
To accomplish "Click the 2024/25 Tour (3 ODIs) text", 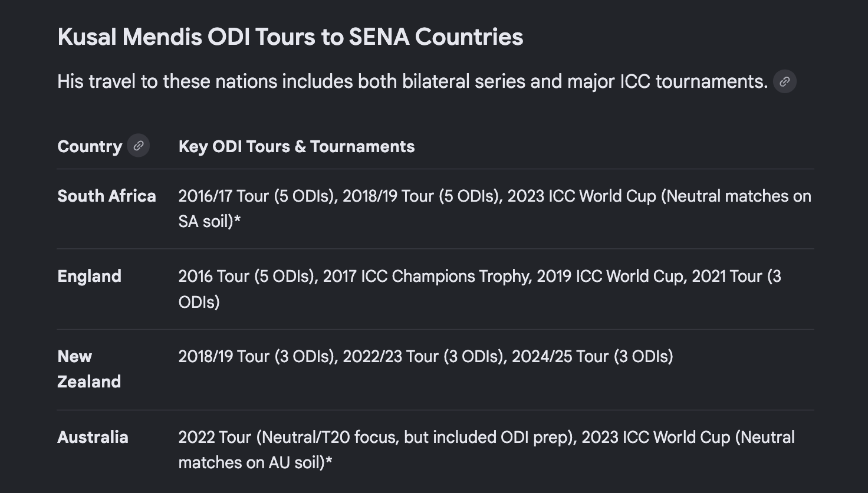I will 593,356.
